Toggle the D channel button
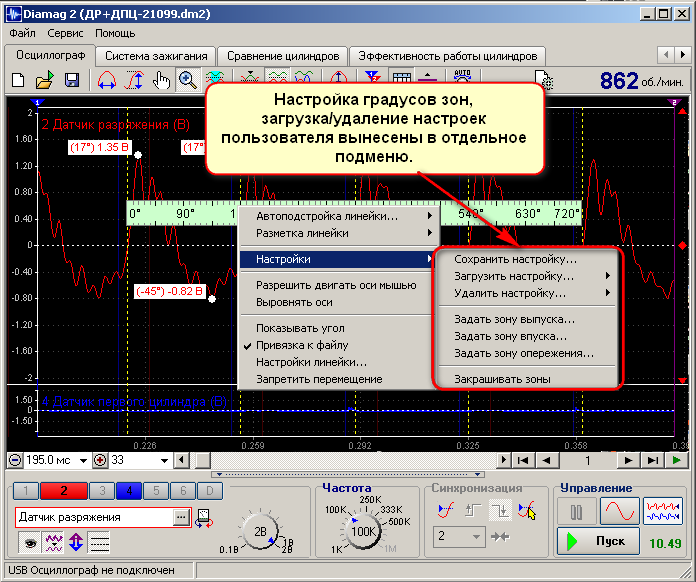 [x=210, y=491]
